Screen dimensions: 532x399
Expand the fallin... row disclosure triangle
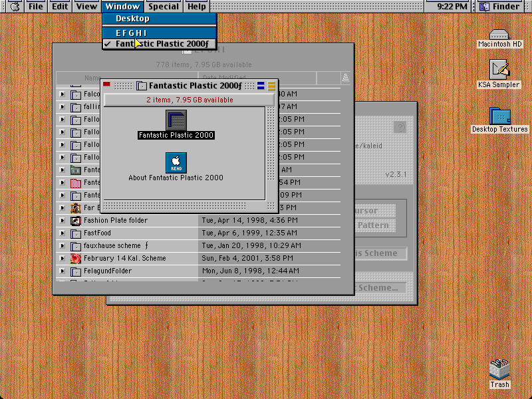pyautogui.click(x=62, y=106)
